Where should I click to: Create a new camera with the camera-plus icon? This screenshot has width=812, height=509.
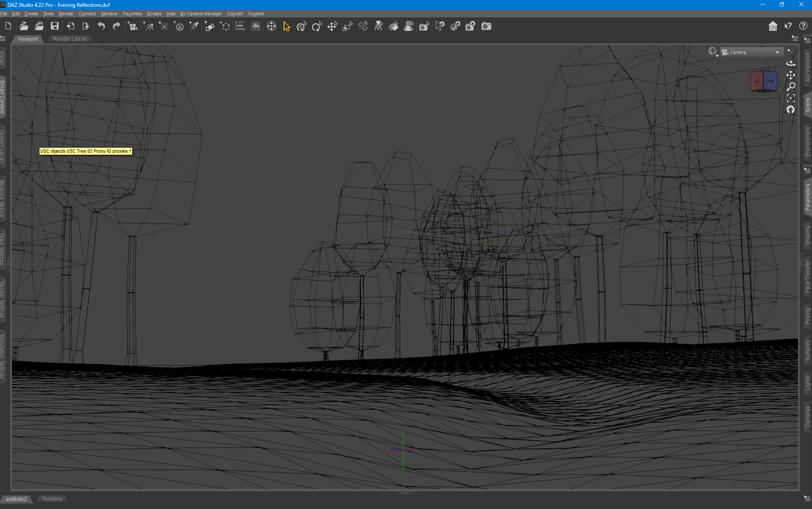133,26
